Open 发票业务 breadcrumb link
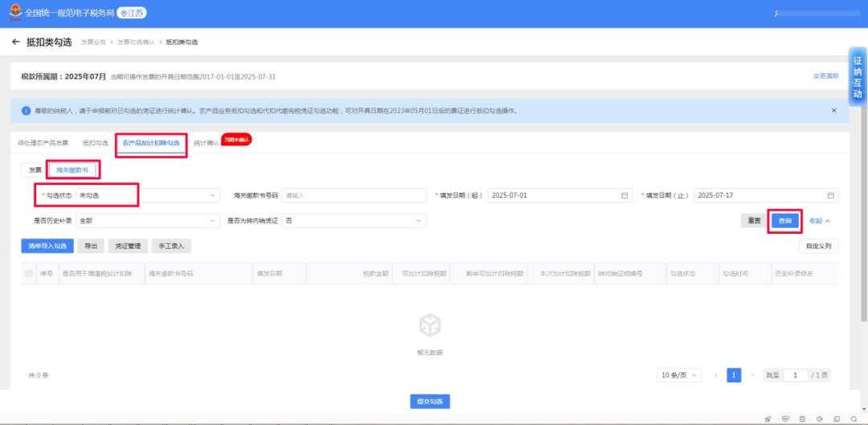868x425 pixels. (x=93, y=42)
